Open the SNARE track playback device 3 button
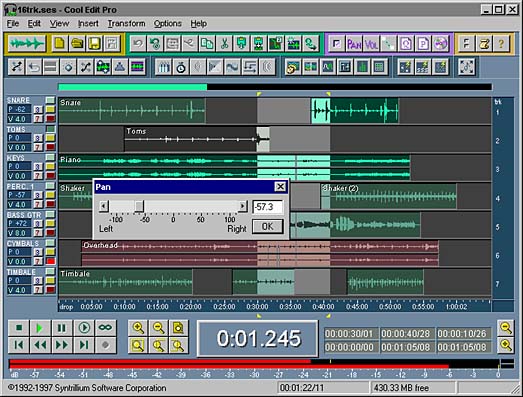Image resolution: width=523 pixels, height=397 pixels. pyautogui.click(x=38, y=109)
